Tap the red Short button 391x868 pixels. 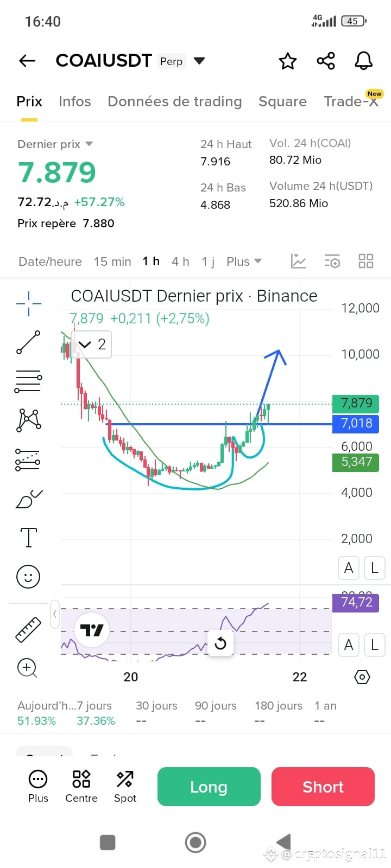click(323, 787)
